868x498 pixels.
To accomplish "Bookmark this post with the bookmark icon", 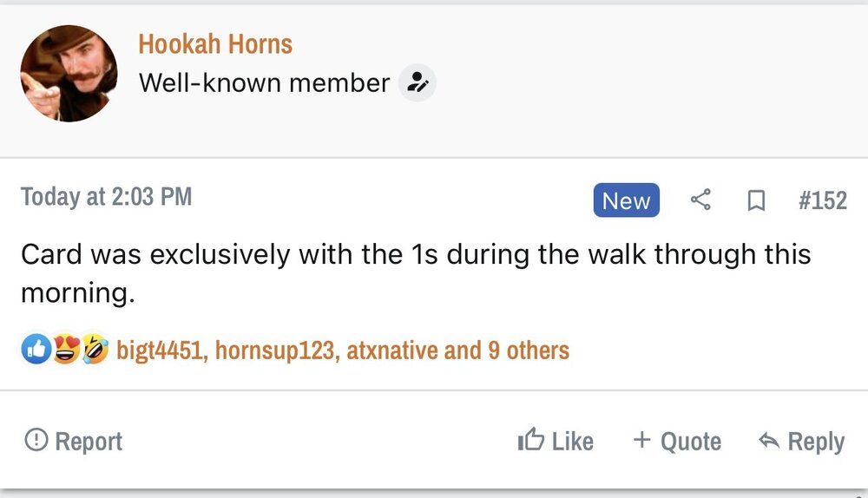I will pyautogui.click(x=756, y=201).
